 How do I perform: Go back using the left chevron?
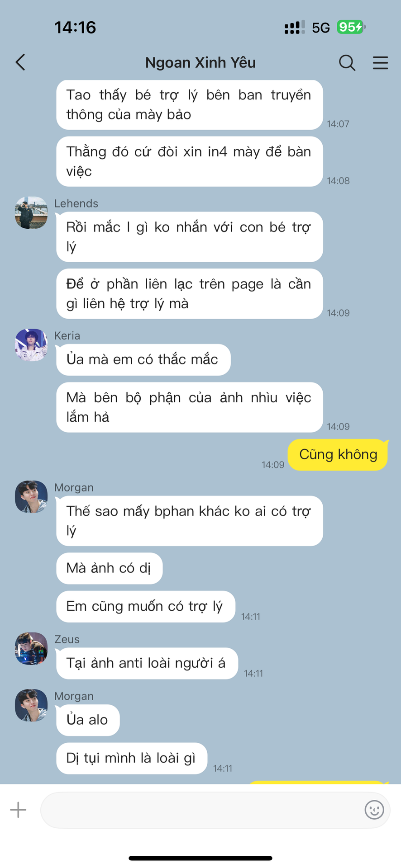pyautogui.click(x=20, y=62)
